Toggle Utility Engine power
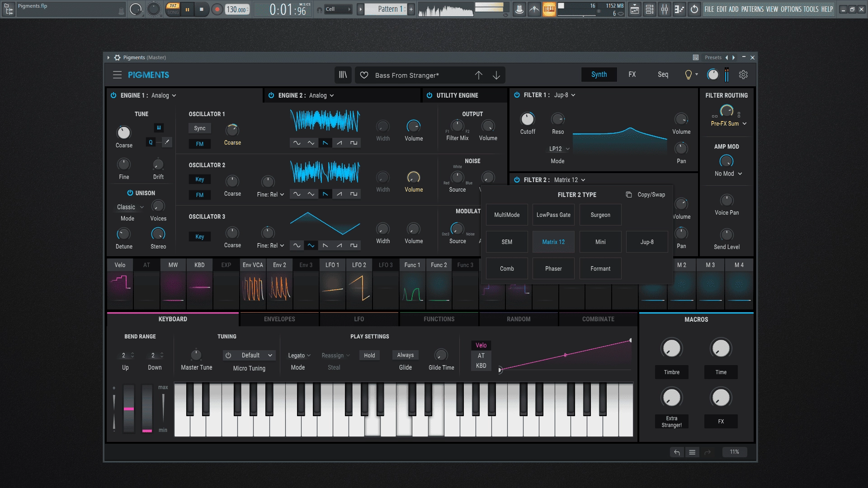This screenshot has width=868, height=488. (x=429, y=95)
